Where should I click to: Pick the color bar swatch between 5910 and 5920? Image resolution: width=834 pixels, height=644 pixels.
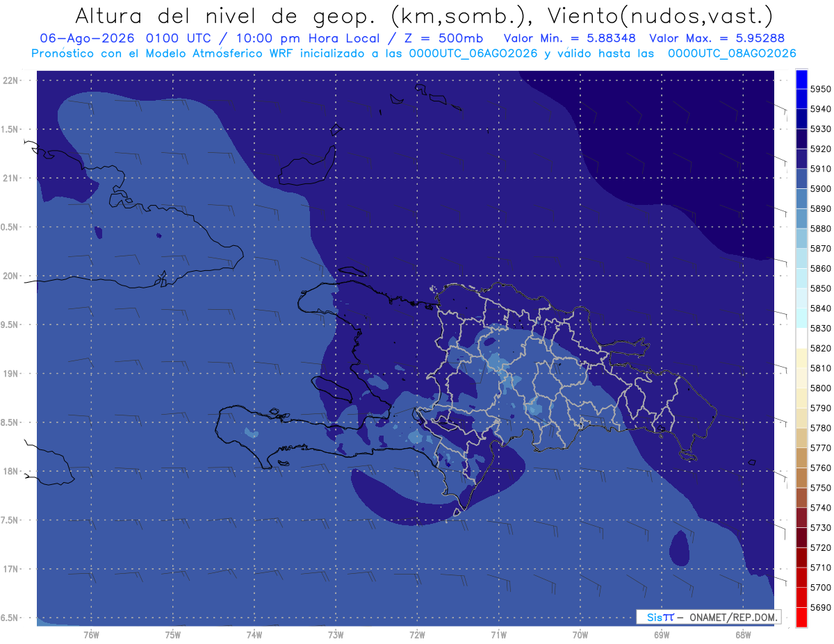(801, 158)
